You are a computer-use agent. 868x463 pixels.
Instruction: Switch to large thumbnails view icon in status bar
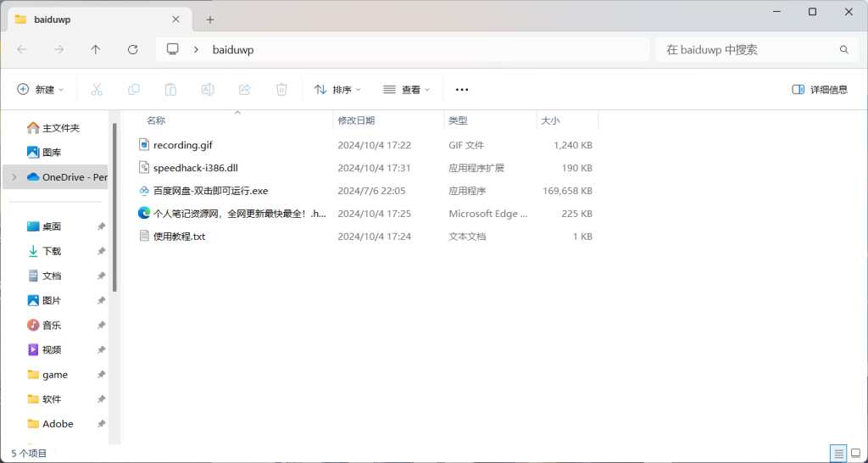[856, 453]
